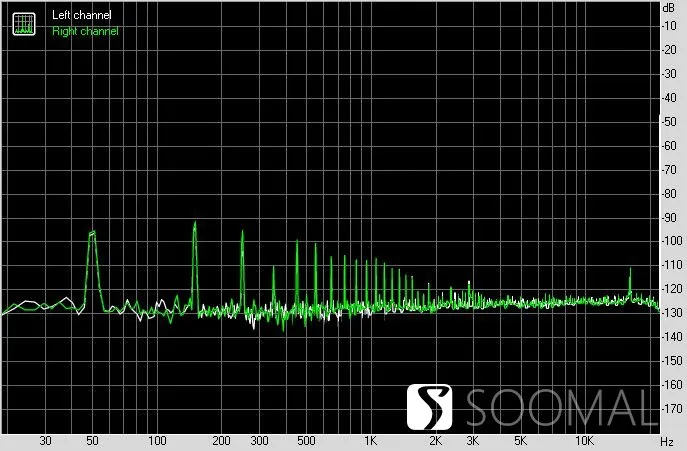
Task: Click the 250 Hz harmonic peak tip
Action: point(242,231)
